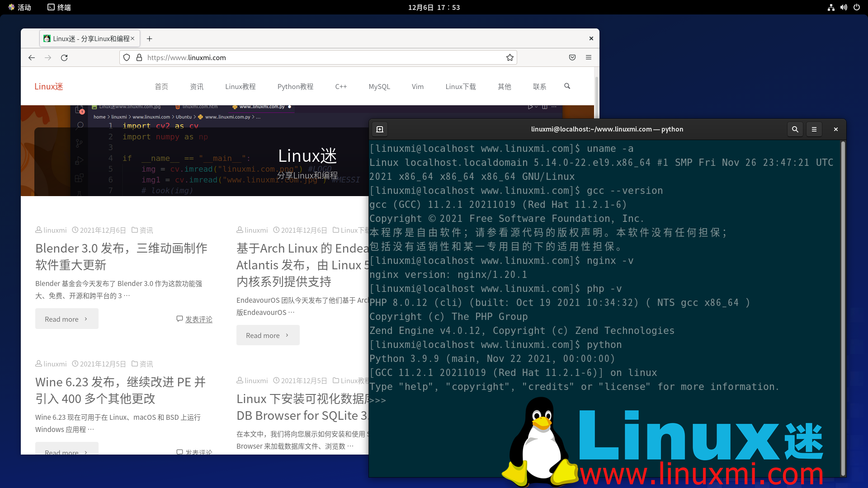Viewport: 868px width, 488px height.
Task: Open the Linux教程 navigation menu
Action: pyautogui.click(x=241, y=86)
